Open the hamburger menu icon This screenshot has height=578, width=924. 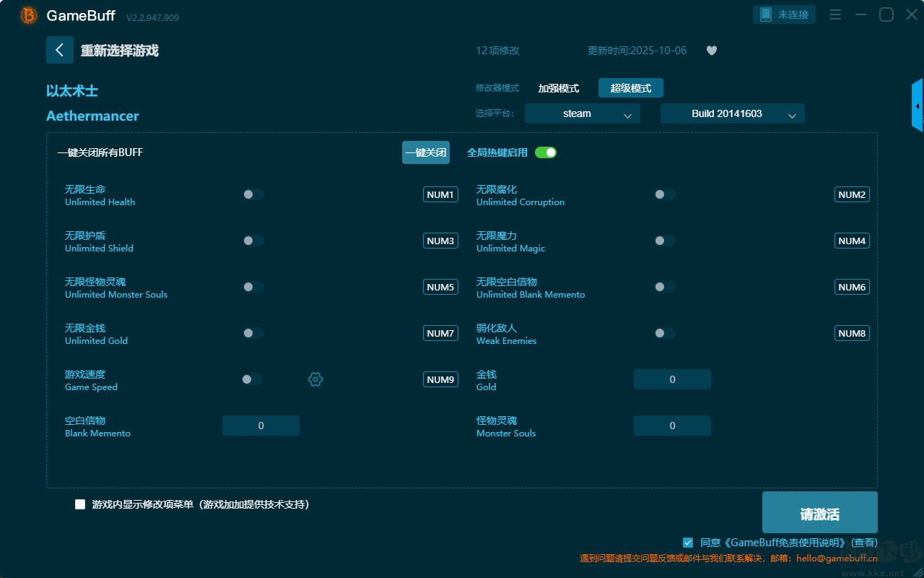[x=835, y=14]
